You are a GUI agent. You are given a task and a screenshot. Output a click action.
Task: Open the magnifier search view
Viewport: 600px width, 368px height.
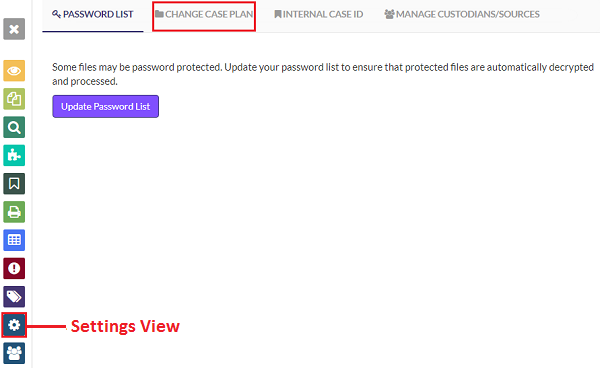14,127
